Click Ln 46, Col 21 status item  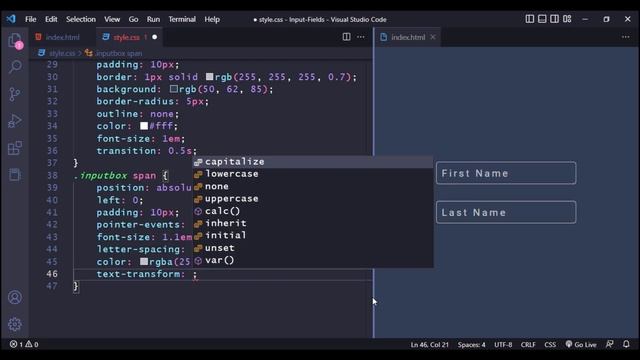pos(429,344)
